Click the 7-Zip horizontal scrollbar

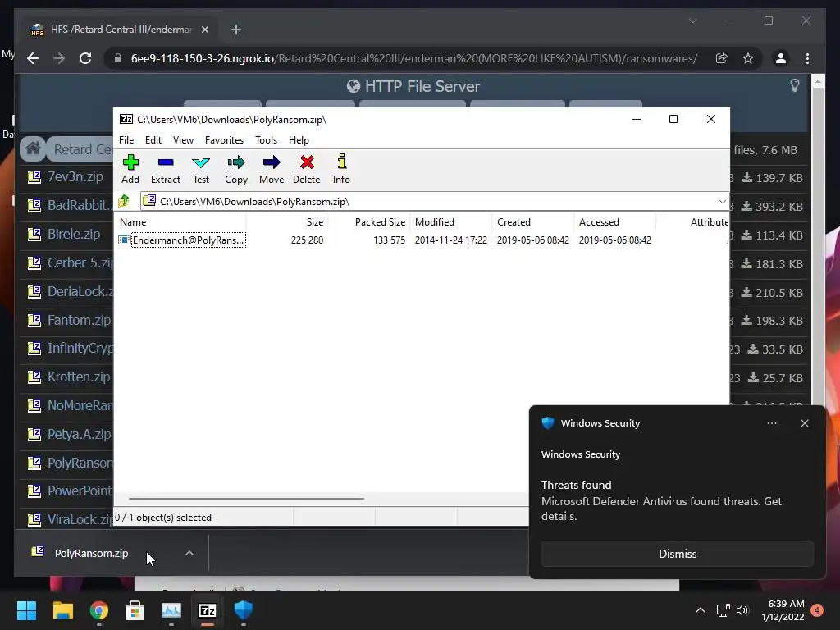click(x=246, y=498)
